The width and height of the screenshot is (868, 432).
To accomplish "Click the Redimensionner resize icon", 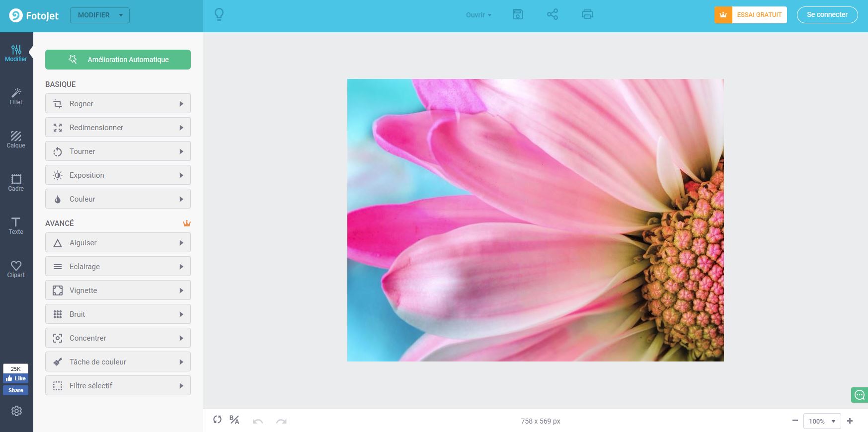I will coord(58,128).
